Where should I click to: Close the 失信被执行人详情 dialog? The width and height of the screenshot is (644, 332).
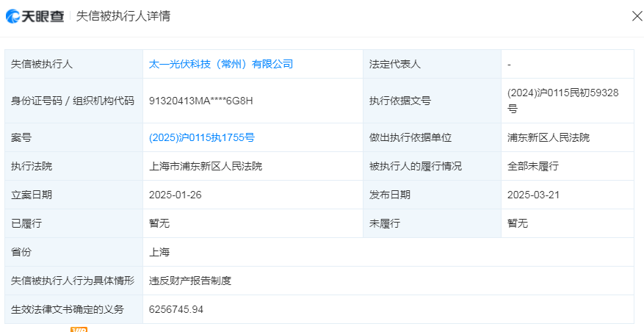click(637, 16)
